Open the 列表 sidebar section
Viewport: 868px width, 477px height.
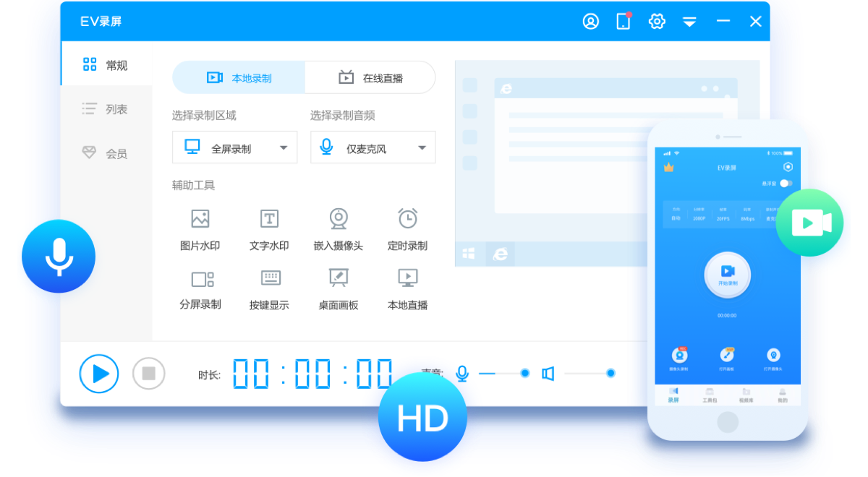tap(107, 108)
